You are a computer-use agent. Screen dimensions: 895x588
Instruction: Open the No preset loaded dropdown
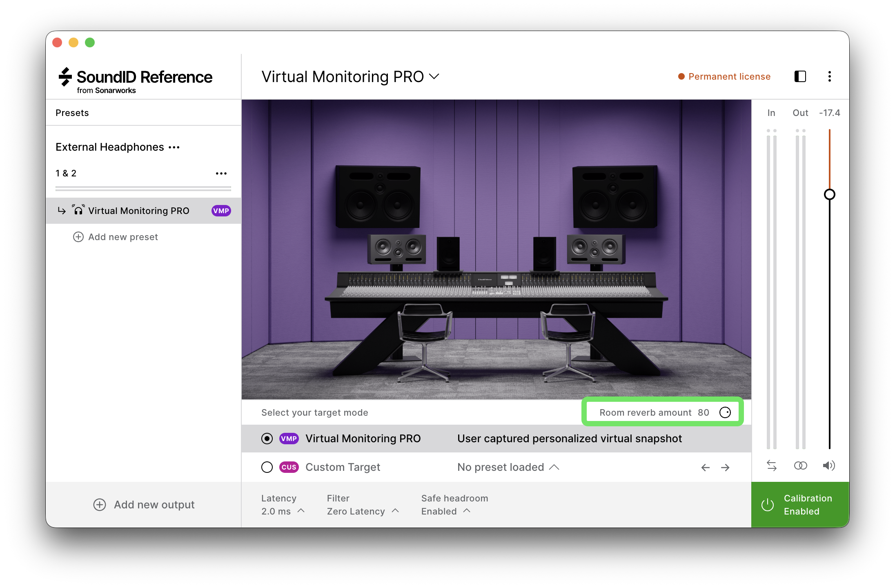pyautogui.click(x=508, y=467)
